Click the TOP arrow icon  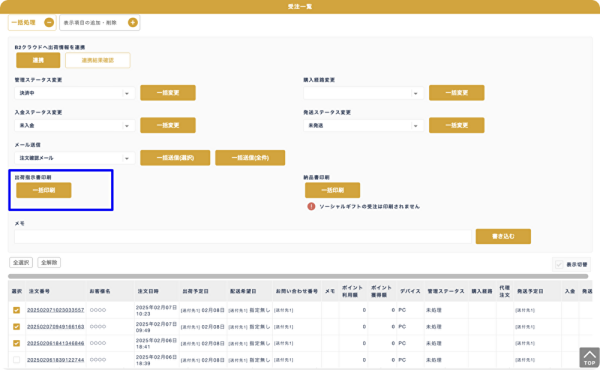(589, 357)
